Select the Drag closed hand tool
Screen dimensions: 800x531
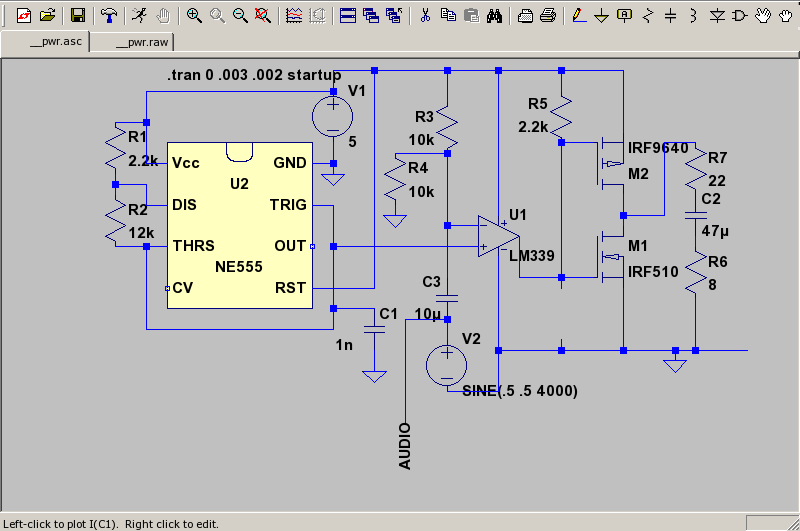[x=786, y=16]
